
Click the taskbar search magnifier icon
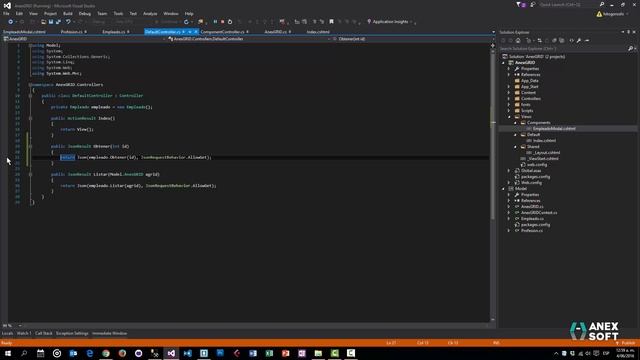24,353
